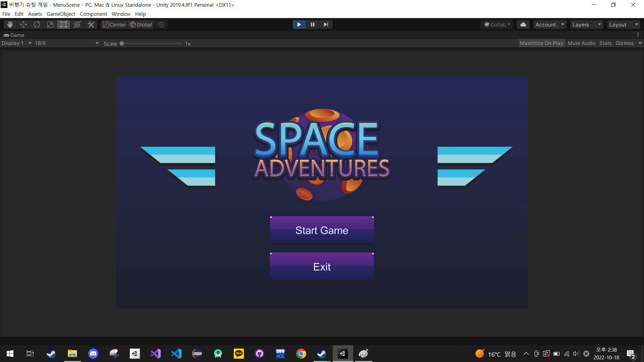Click the Exit button
Image resolution: width=644 pixels, height=362 pixels.
[x=321, y=266]
